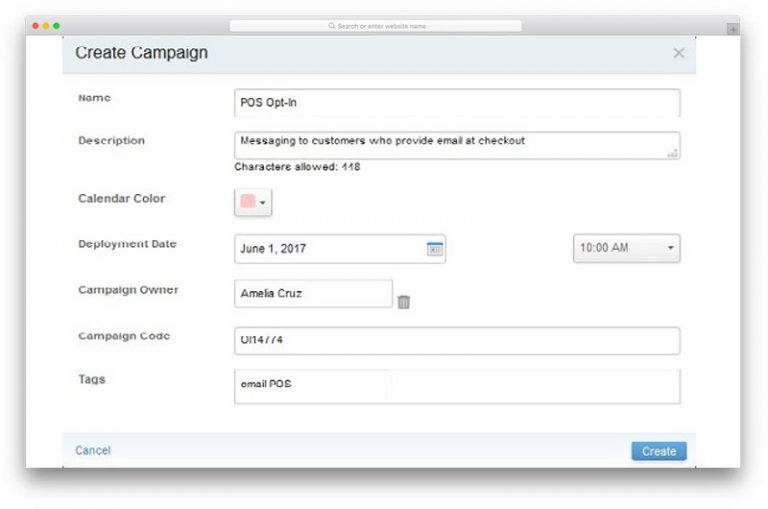Click the Tags input box
Screen dimensions: 768x509
tap(456, 386)
